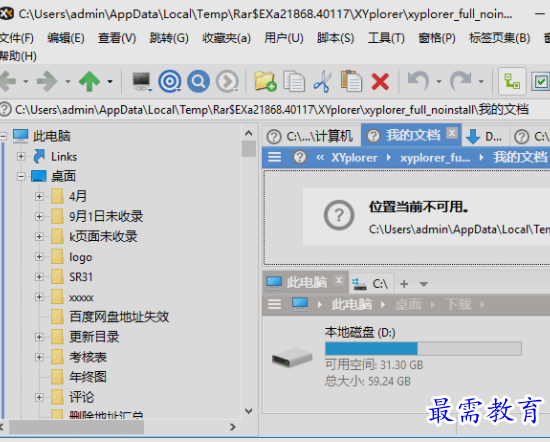This screenshot has height=442, width=550.
Task: Collapse the 此电脑 tree root
Action: pos(3,136)
